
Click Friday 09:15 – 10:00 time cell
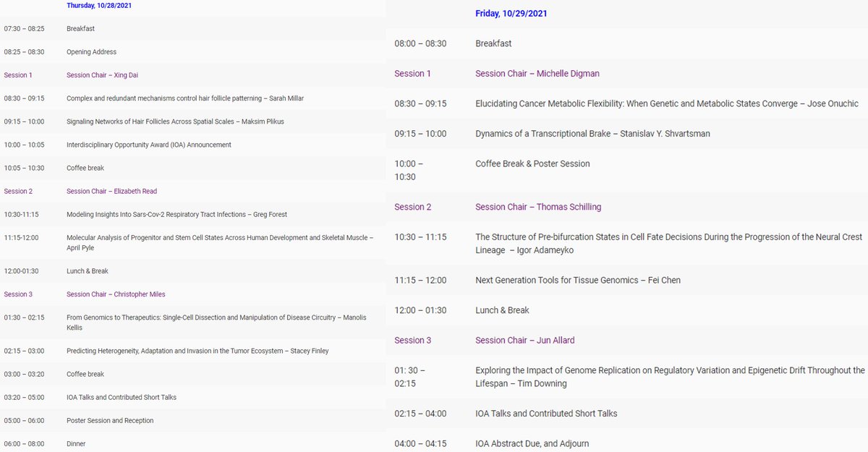click(420, 134)
